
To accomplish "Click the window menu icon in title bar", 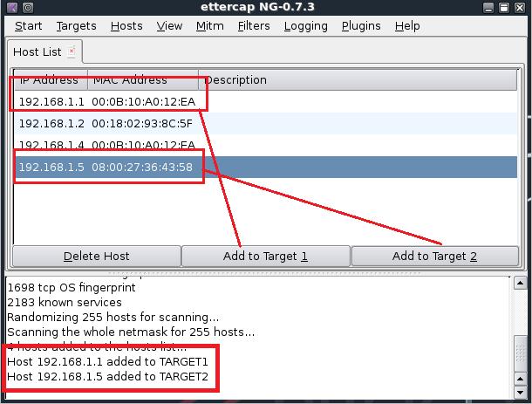I will [x=12, y=7].
